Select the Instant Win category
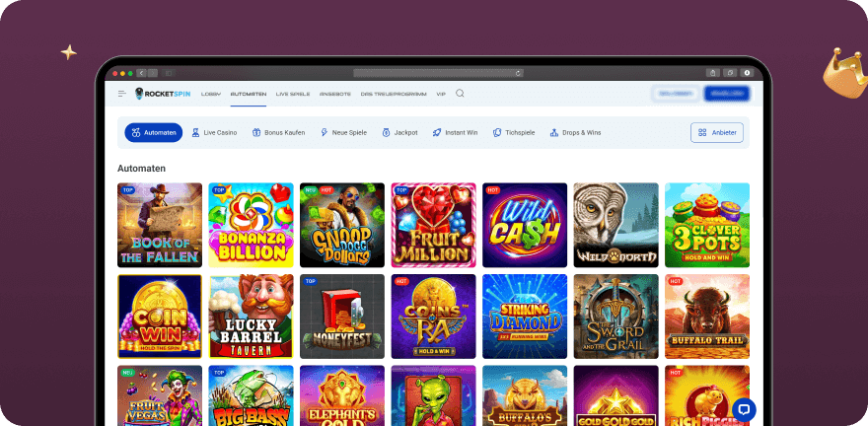Image resolution: width=868 pixels, height=426 pixels. (x=455, y=132)
